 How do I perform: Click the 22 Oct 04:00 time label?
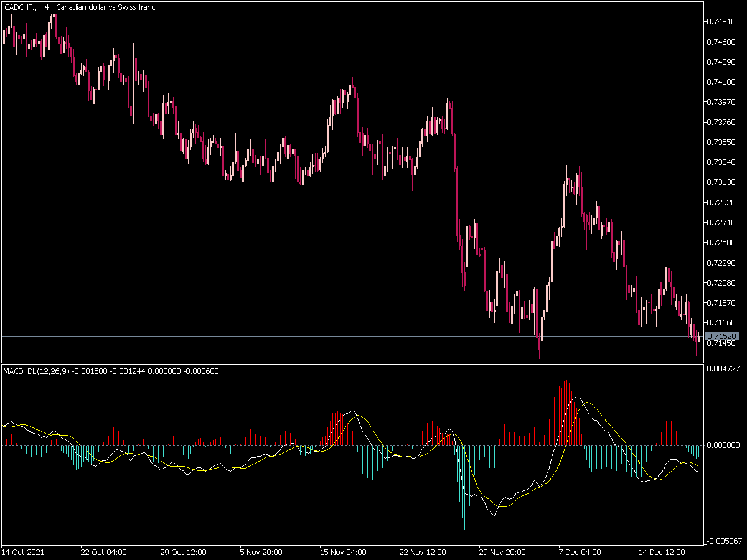(104, 552)
